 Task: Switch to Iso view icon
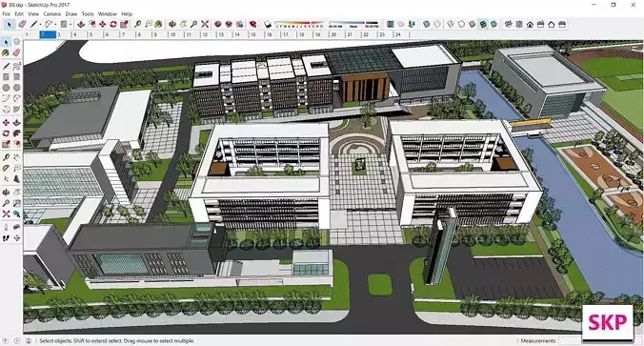click(x=509, y=24)
